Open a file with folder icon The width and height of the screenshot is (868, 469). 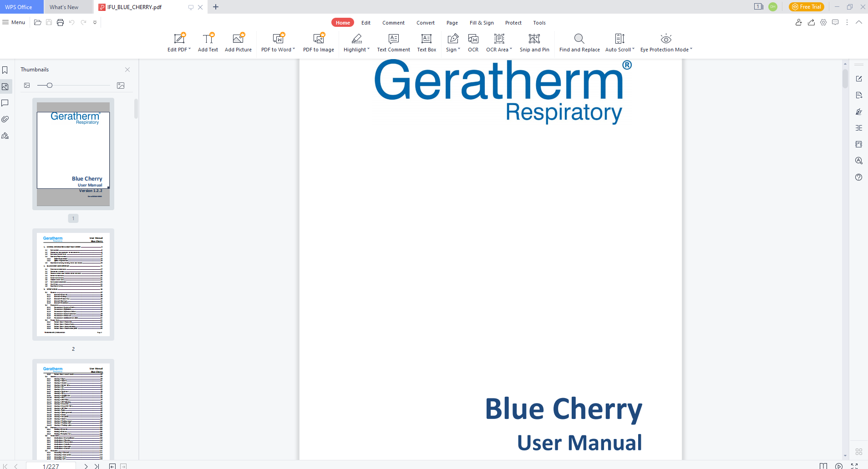[38, 22]
